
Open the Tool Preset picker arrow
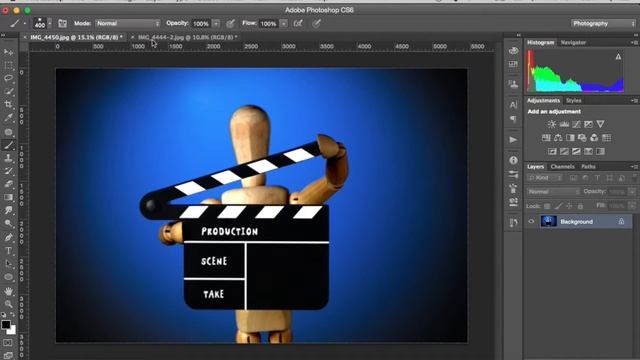click(x=24, y=24)
